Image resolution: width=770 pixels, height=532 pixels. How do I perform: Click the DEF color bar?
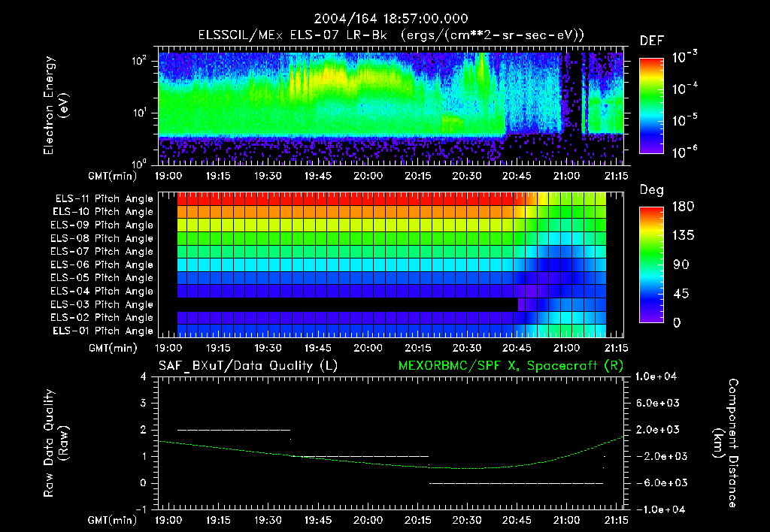click(x=651, y=105)
